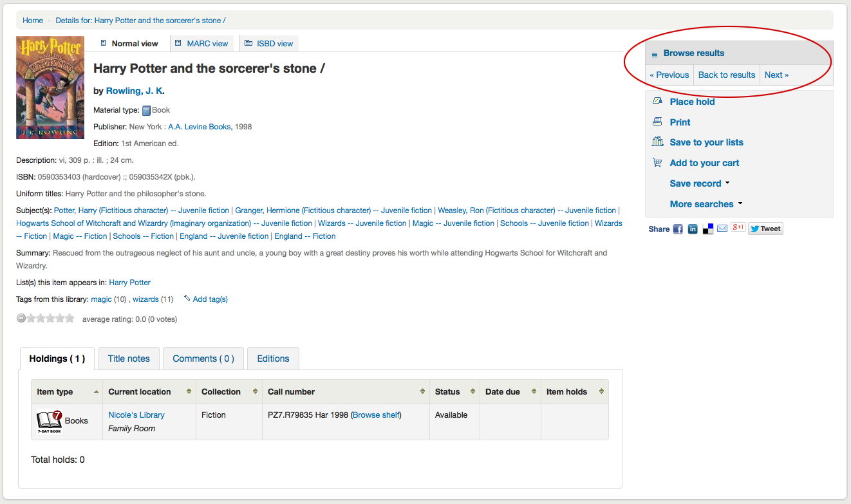This screenshot has height=504, width=851.
Task: Click the shopping cart icon
Action: pyautogui.click(x=657, y=163)
